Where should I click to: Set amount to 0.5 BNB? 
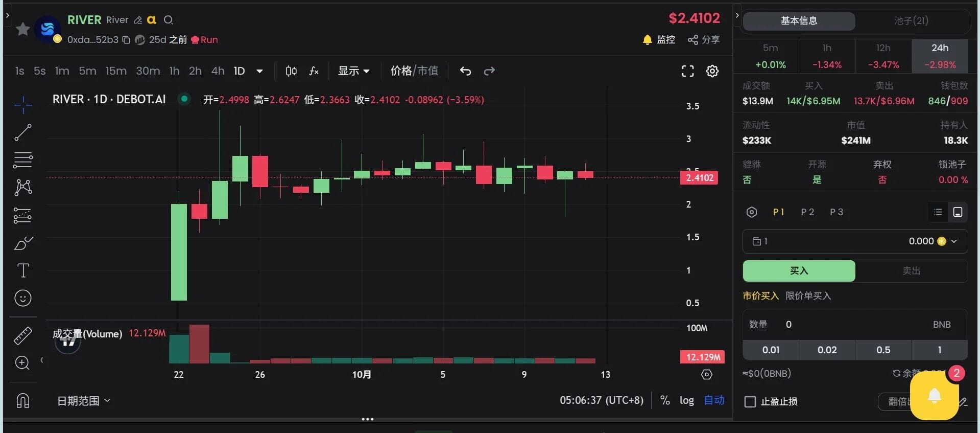(x=883, y=350)
